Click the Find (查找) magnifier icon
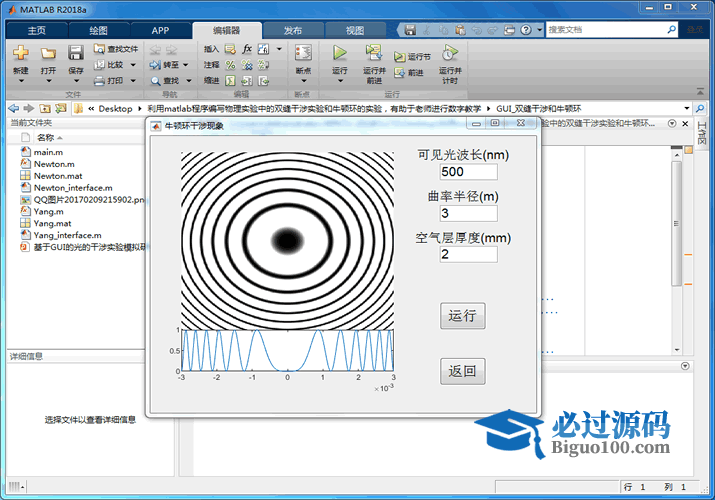The width and height of the screenshot is (715, 500). (155, 81)
